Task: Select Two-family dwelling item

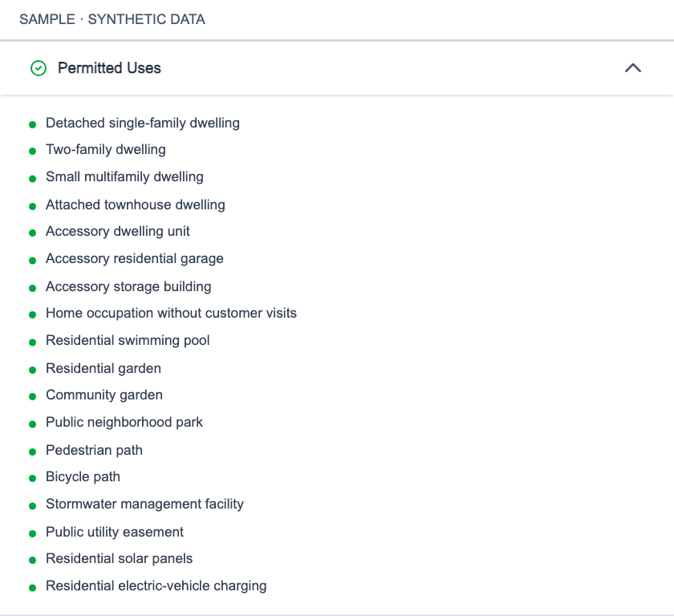Action: [x=106, y=149]
